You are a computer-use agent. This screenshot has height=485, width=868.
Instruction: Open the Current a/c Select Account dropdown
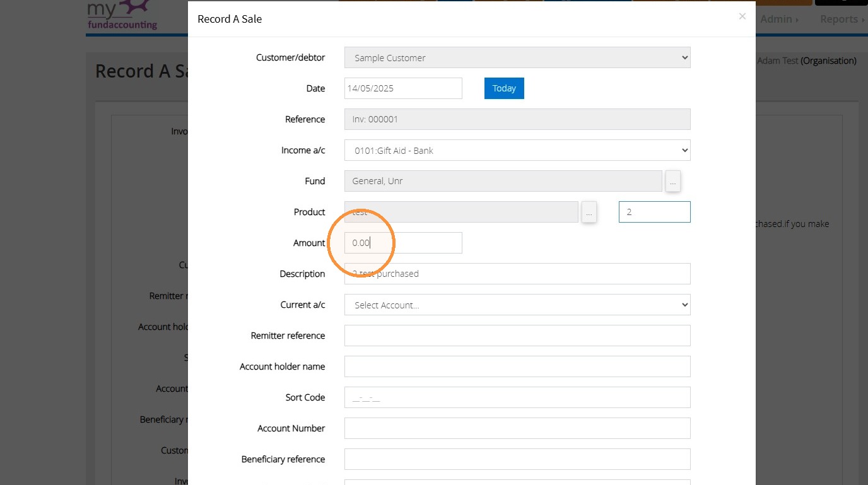coord(517,305)
